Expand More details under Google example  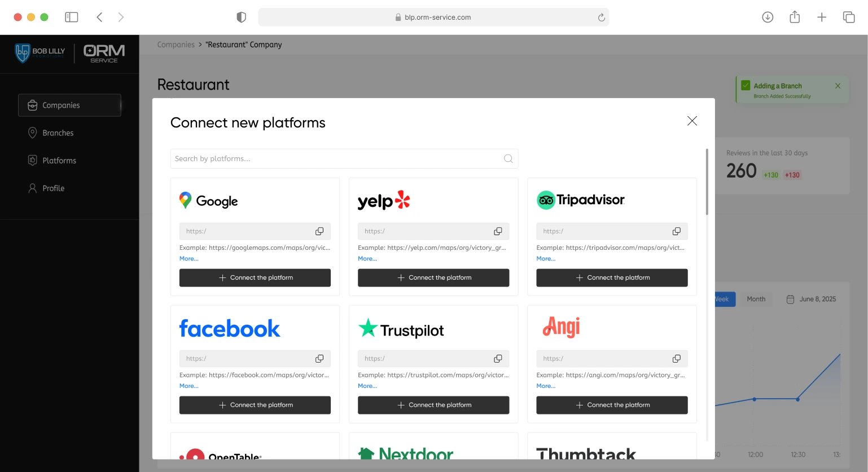(x=188, y=259)
